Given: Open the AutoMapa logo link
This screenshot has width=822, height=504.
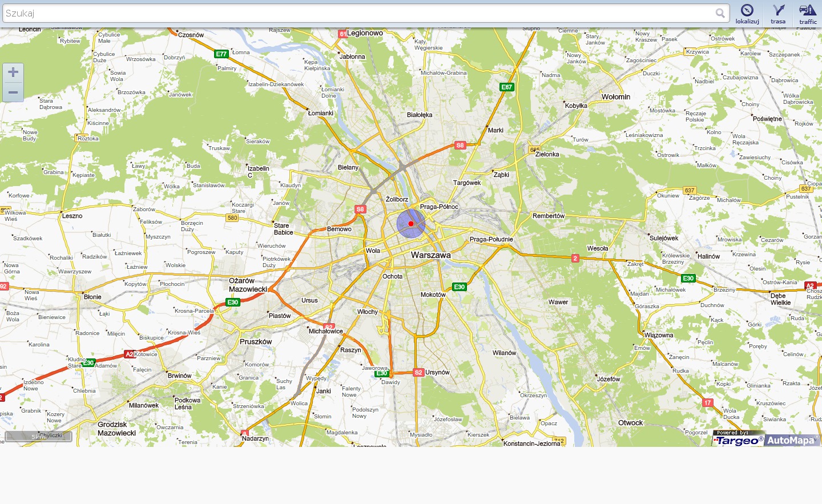Looking at the screenshot, I should pos(791,440).
